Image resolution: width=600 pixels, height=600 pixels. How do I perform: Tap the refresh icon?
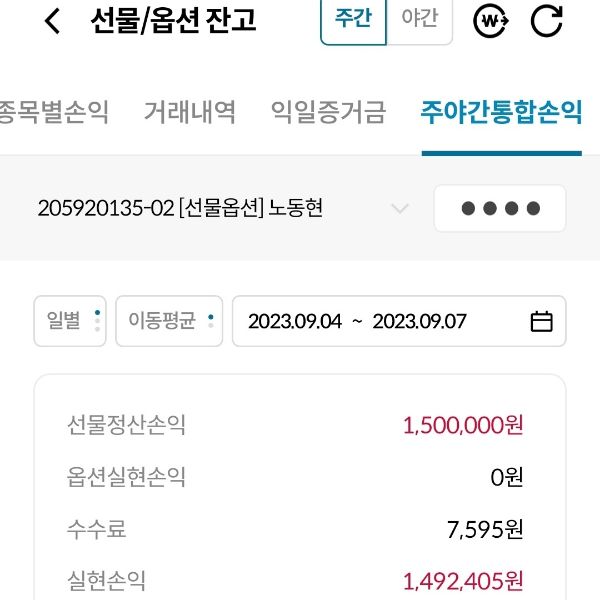click(x=546, y=21)
